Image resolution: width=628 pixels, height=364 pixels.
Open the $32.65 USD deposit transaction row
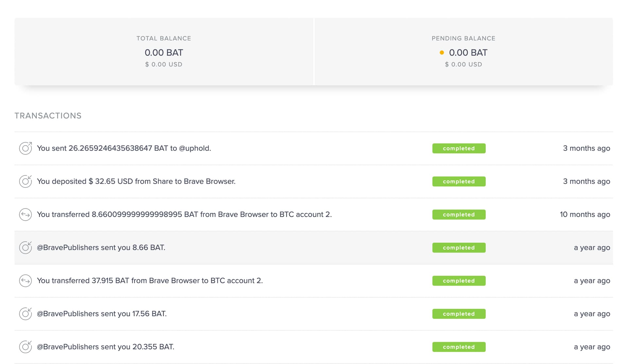click(136, 181)
